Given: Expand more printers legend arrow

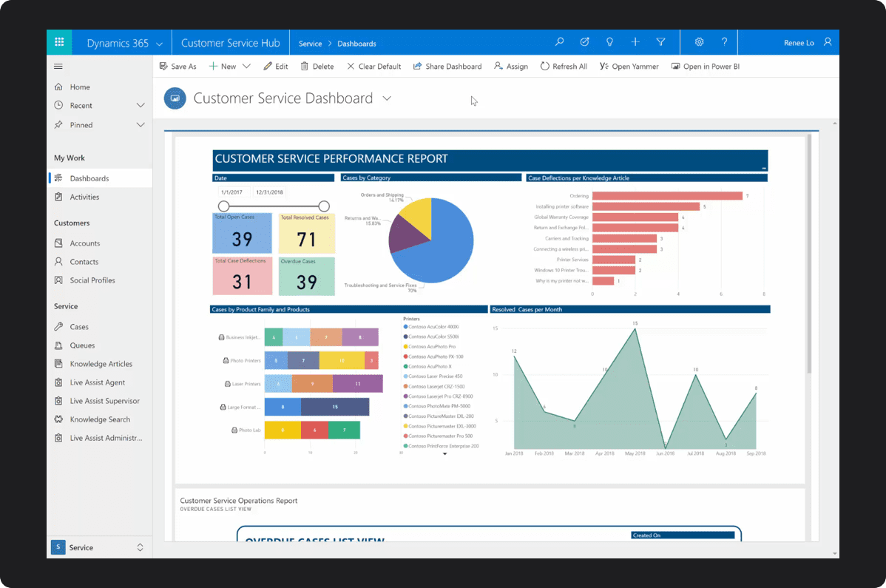Looking at the screenshot, I should (444, 453).
